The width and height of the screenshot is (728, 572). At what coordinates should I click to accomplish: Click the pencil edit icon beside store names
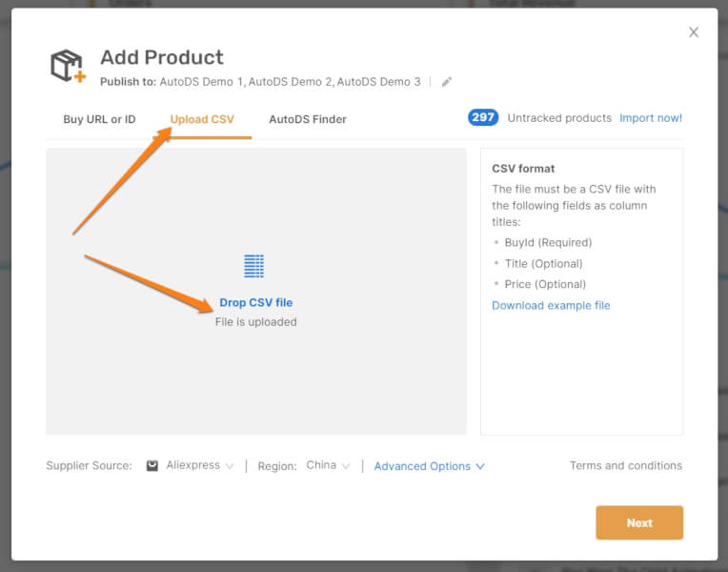(447, 82)
